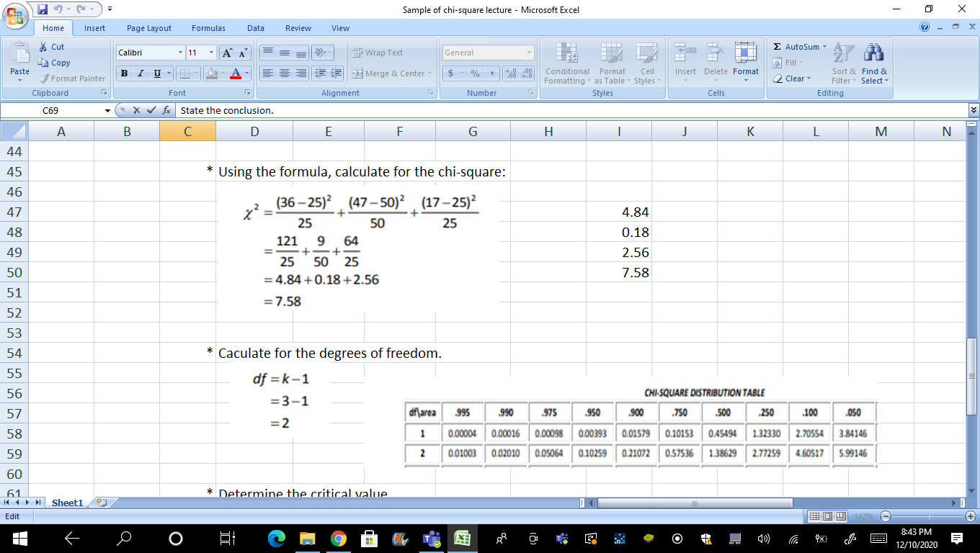Image resolution: width=980 pixels, height=553 pixels.
Task: Customize the Quick Access Toolbar dropdown
Action: pyautogui.click(x=110, y=9)
